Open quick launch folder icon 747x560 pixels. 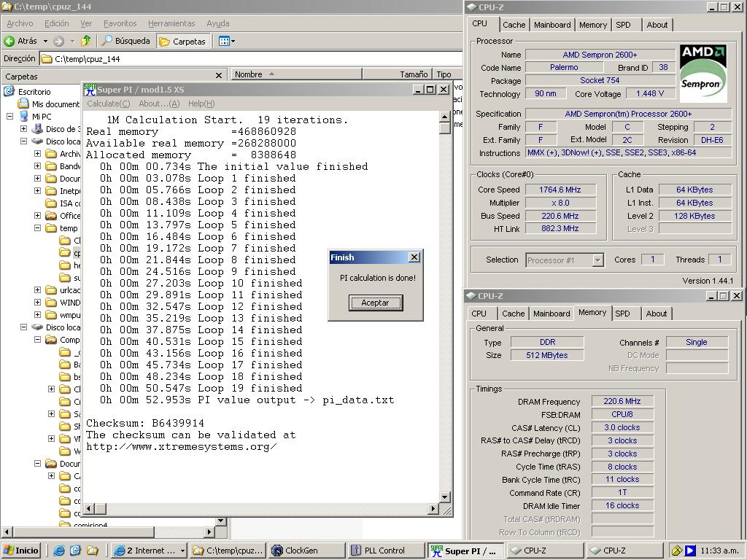pyautogui.click(x=92, y=551)
